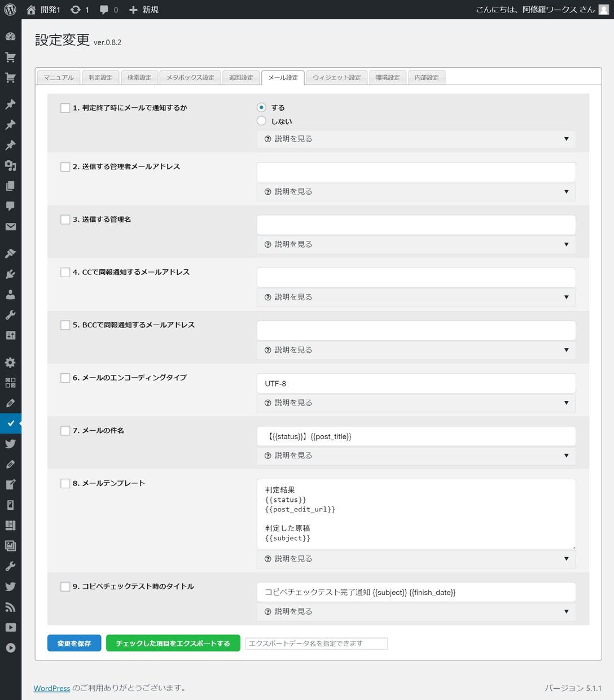The height and width of the screenshot is (700, 614).
Task: Open the RSS feed icon in sidebar
Action: pyautogui.click(x=10, y=607)
